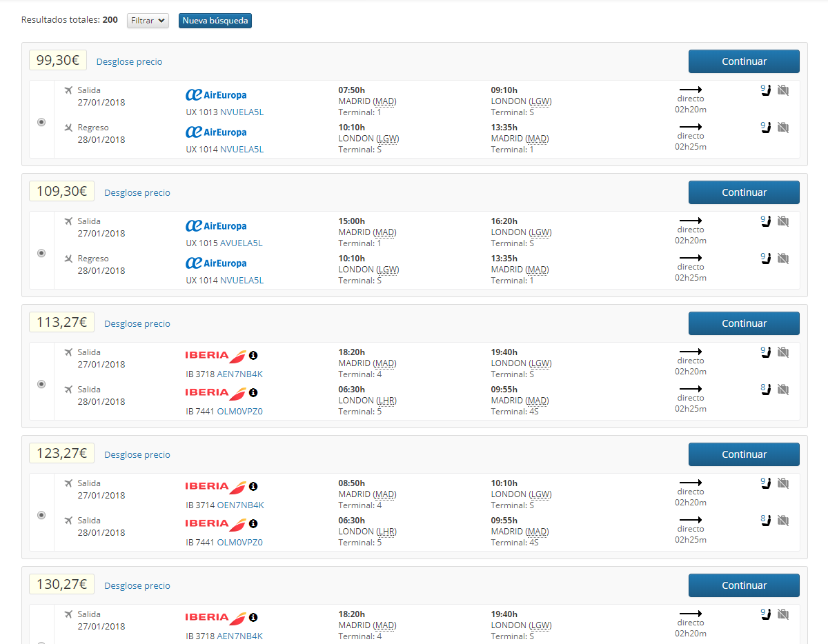Open Desglose precio for the 109,30€ fare
Viewport: 828px width, 644px height.
(x=137, y=192)
